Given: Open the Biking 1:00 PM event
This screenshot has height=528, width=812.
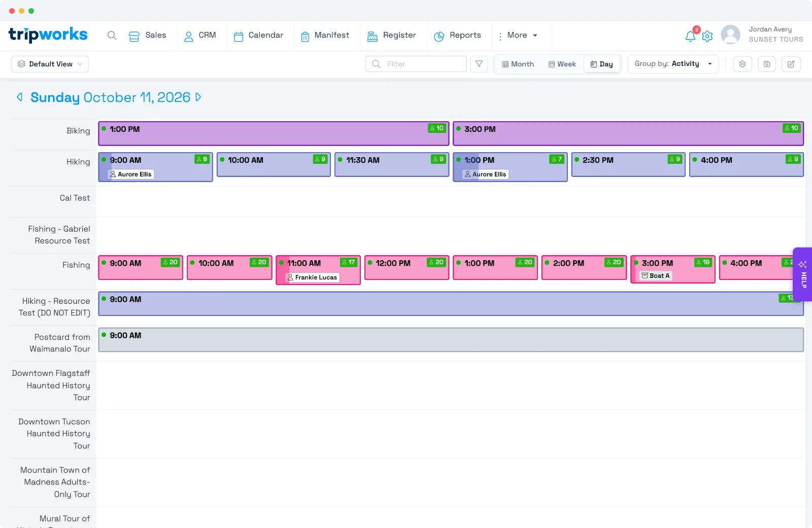Looking at the screenshot, I should pos(273,133).
